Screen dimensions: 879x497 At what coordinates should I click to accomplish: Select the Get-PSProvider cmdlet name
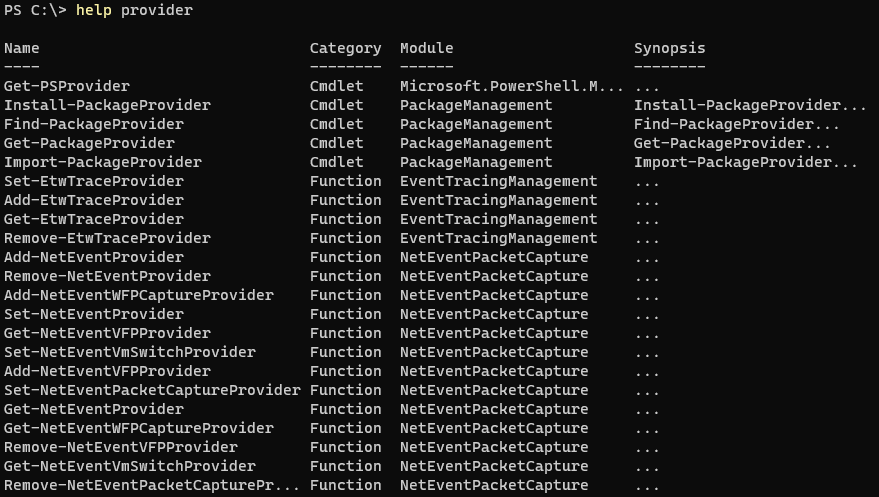(67, 86)
